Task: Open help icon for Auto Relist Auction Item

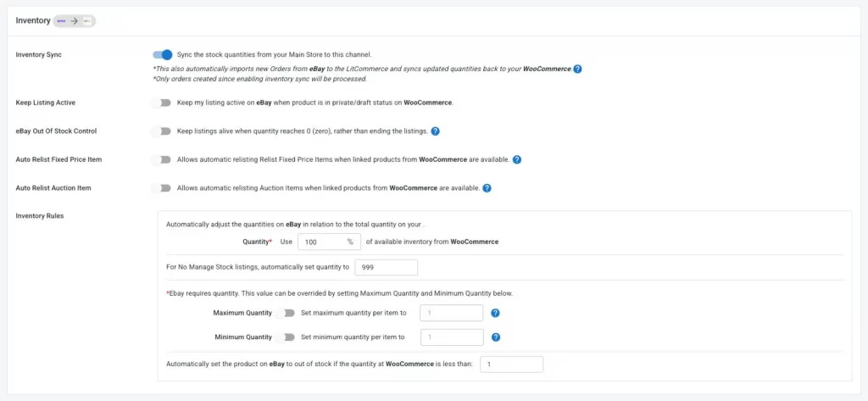Action: [x=487, y=187]
